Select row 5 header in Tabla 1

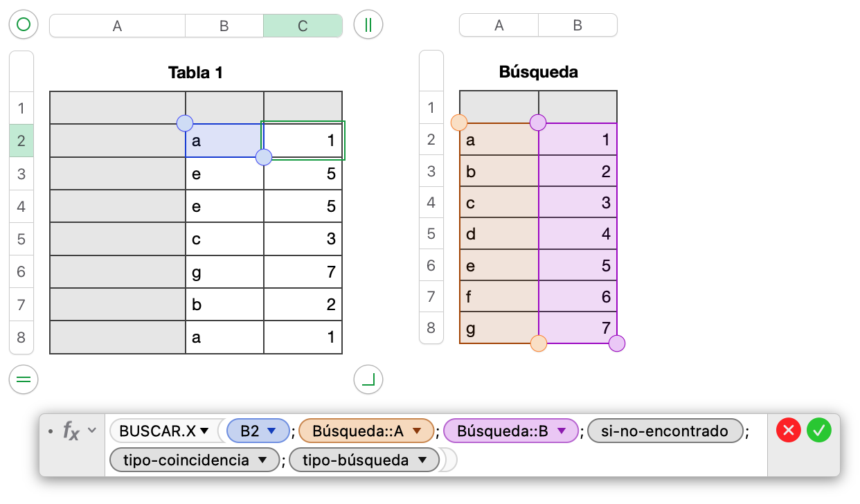pyautogui.click(x=21, y=239)
